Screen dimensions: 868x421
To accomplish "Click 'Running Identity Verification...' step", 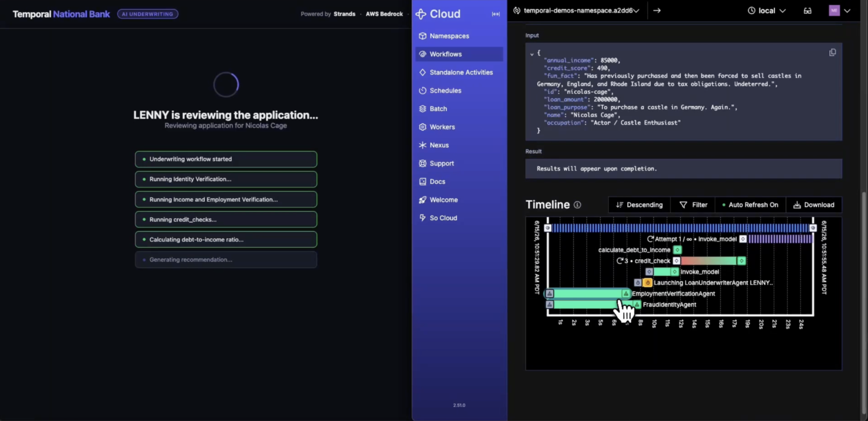I will click(x=226, y=179).
